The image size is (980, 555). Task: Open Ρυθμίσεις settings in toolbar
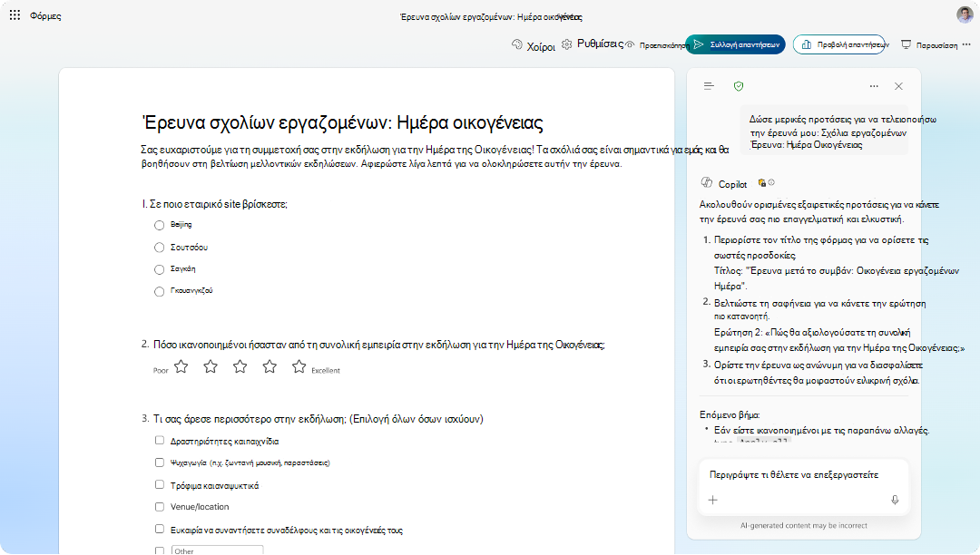coord(593,44)
